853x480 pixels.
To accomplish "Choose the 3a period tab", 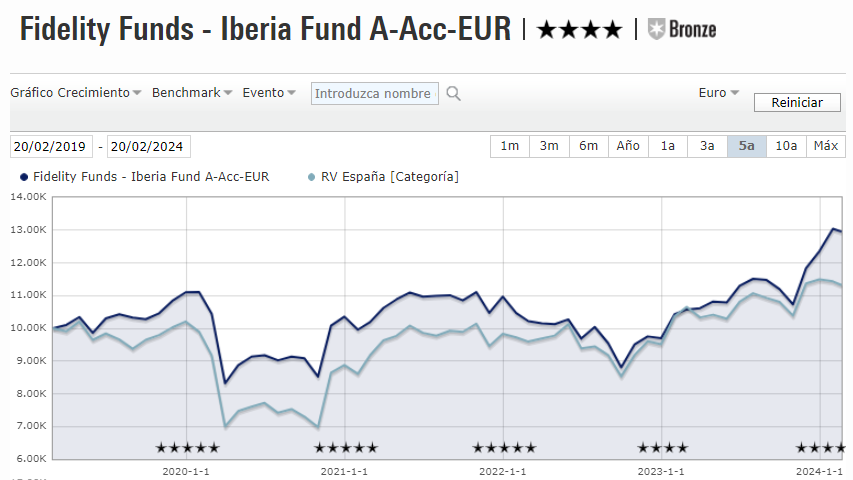I will (x=707, y=146).
